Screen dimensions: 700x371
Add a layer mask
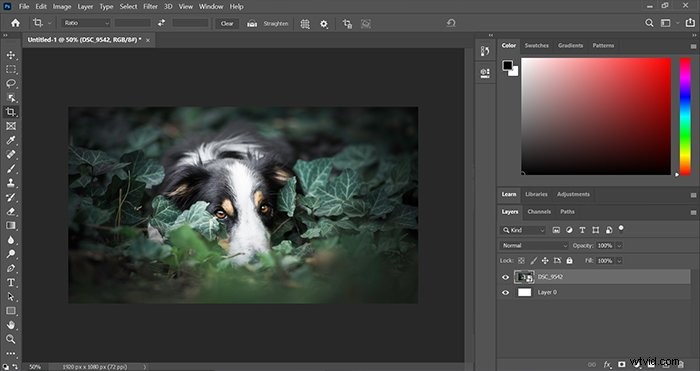621,365
